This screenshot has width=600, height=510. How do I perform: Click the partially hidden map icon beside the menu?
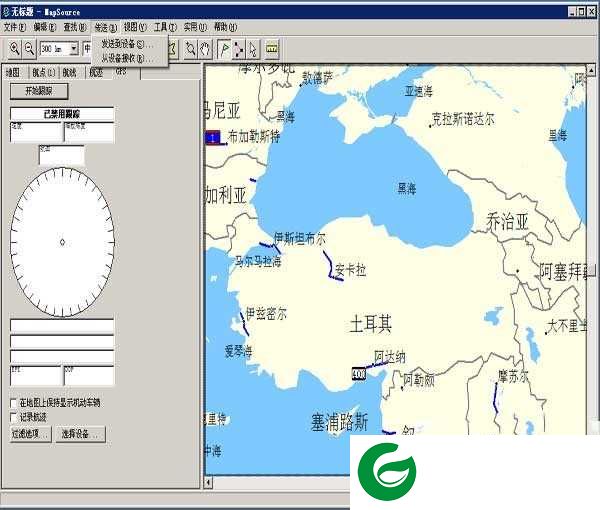click(173, 49)
